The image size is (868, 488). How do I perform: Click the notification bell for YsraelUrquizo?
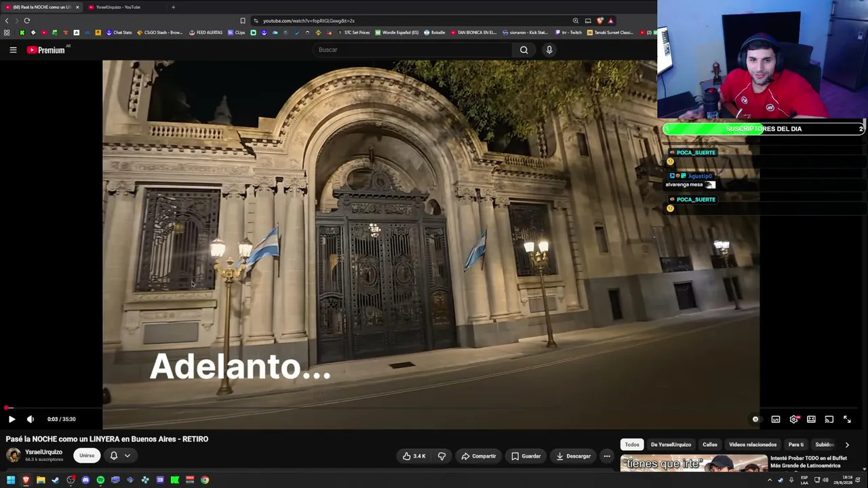click(x=114, y=455)
